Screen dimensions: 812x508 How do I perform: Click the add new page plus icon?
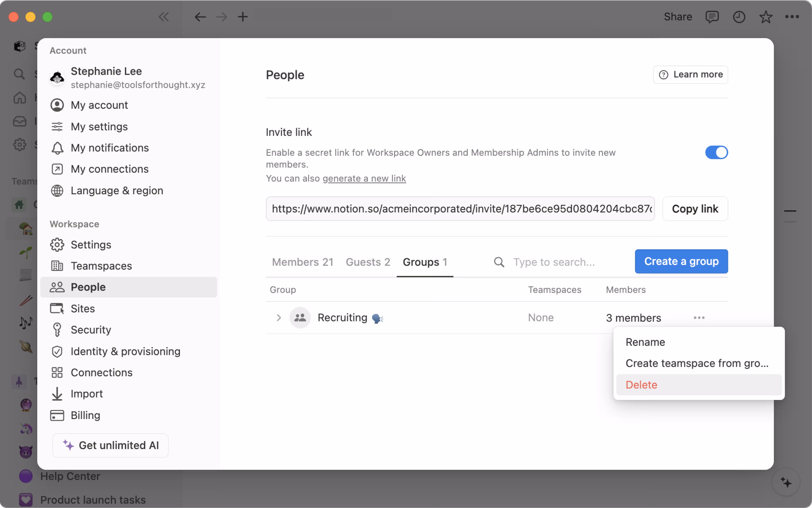(243, 17)
